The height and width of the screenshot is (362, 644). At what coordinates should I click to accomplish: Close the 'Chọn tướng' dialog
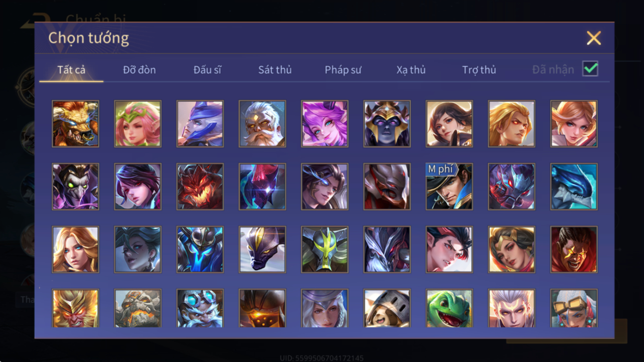594,38
